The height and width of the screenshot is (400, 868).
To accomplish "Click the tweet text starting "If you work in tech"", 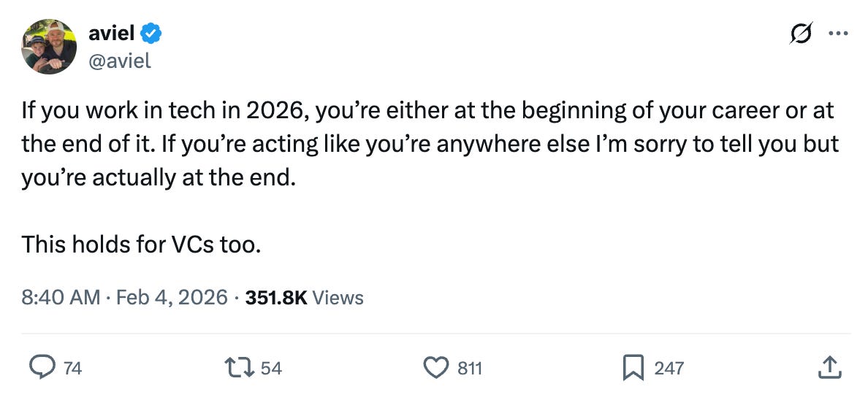I will click(x=430, y=145).
